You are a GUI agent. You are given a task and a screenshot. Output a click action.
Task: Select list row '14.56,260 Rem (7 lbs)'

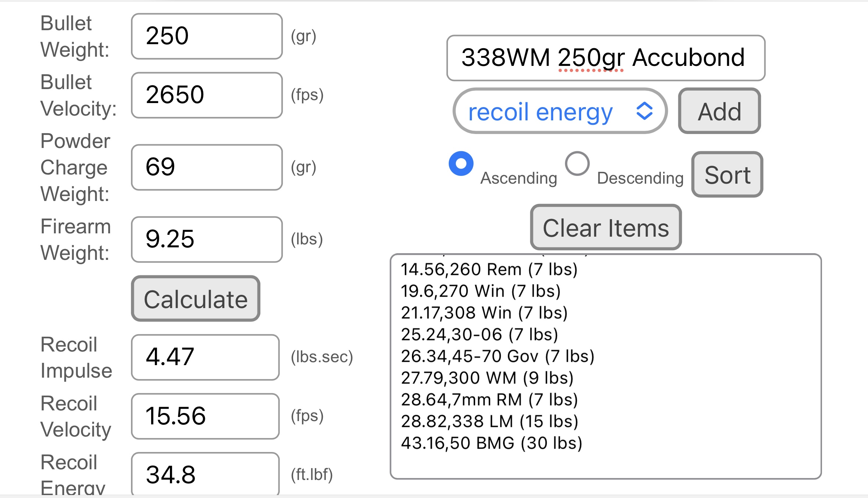point(489,269)
